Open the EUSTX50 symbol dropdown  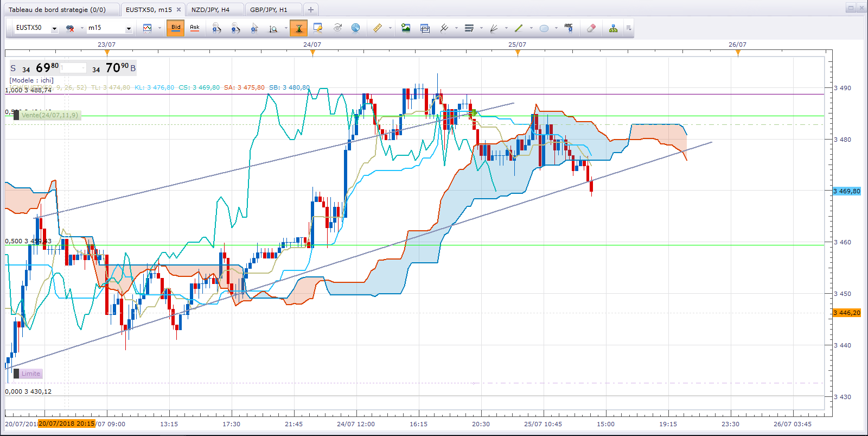(54, 28)
